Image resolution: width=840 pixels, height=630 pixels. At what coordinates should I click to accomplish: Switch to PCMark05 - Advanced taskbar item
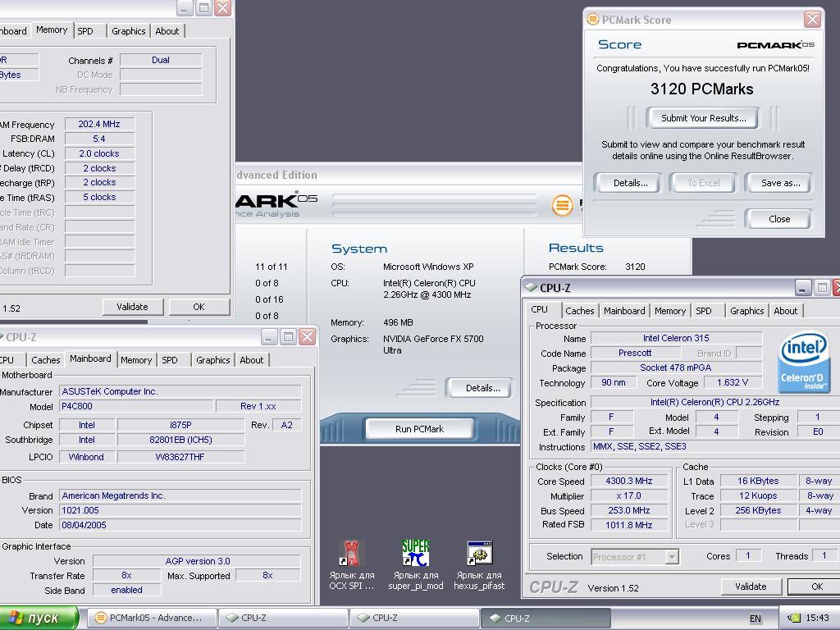152,618
